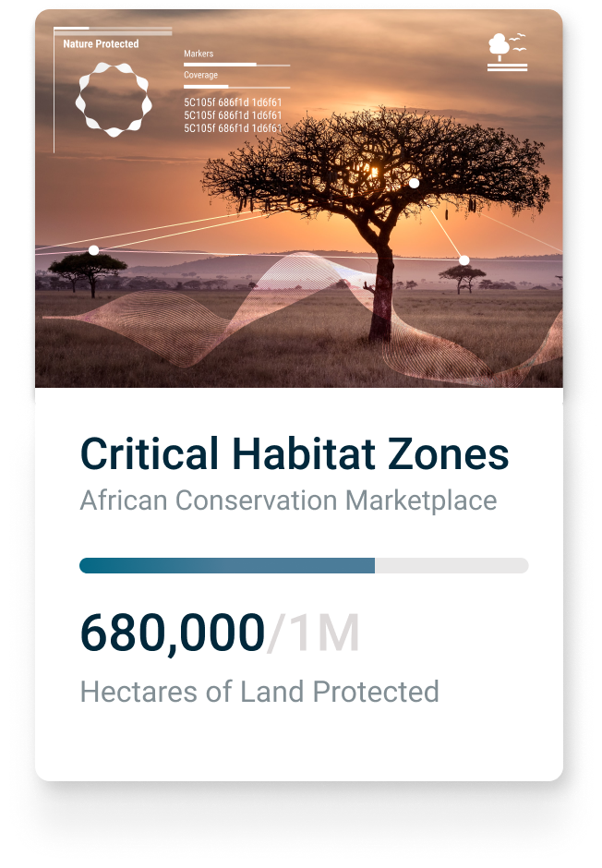Open the Critical Habitat Zones title

click(295, 454)
